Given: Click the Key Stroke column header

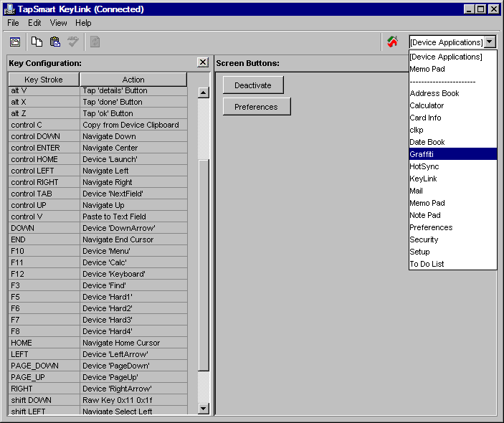Looking at the screenshot, I should tap(44, 80).
